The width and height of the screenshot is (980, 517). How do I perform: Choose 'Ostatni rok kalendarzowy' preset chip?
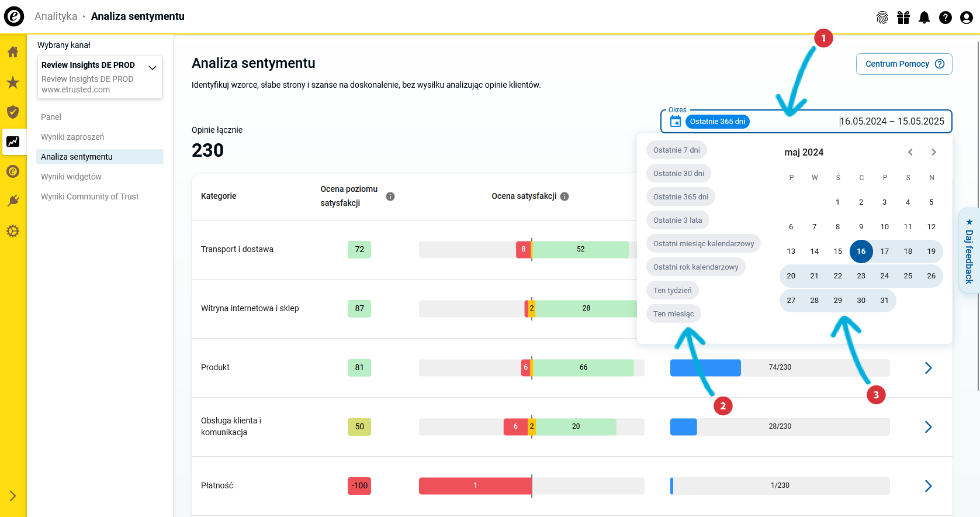695,267
